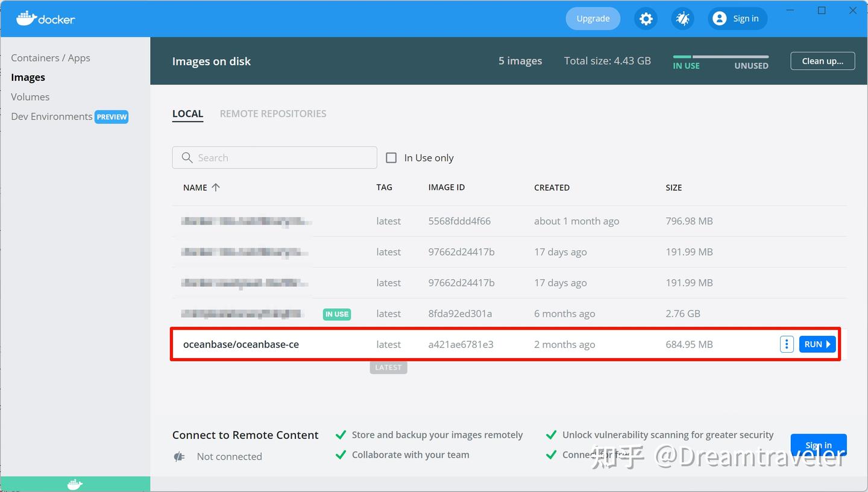The height and width of the screenshot is (492, 868).
Task: Click the Docker whale logo
Action: [24, 18]
